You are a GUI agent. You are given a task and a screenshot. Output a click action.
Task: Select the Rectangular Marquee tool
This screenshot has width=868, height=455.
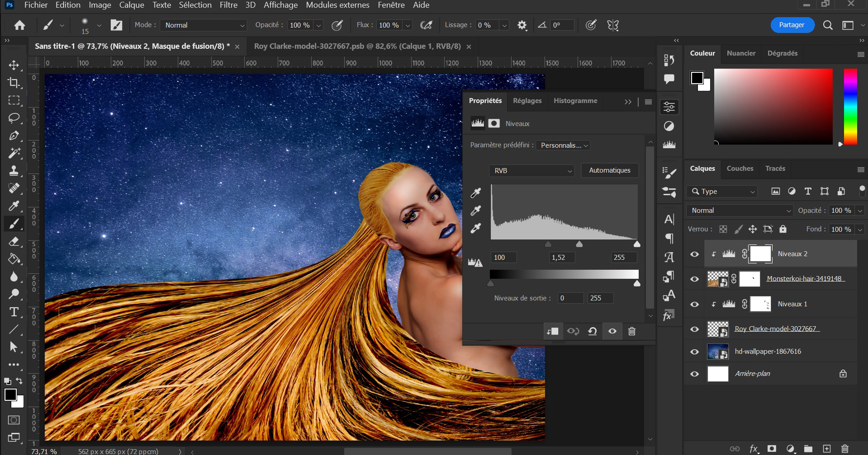pos(14,100)
